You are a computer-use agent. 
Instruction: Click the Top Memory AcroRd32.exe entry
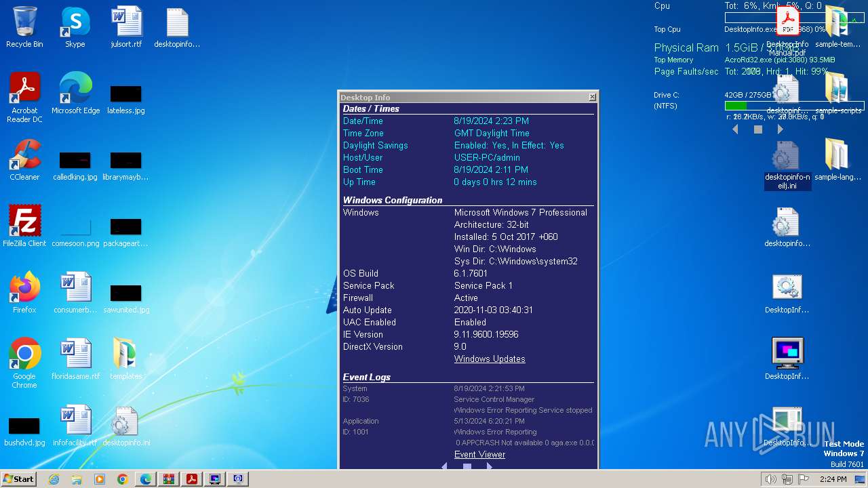(780, 60)
